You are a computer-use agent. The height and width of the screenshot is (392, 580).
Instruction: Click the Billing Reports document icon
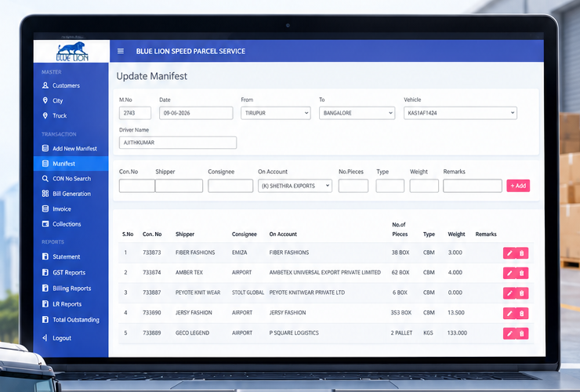(x=45, y=289)
